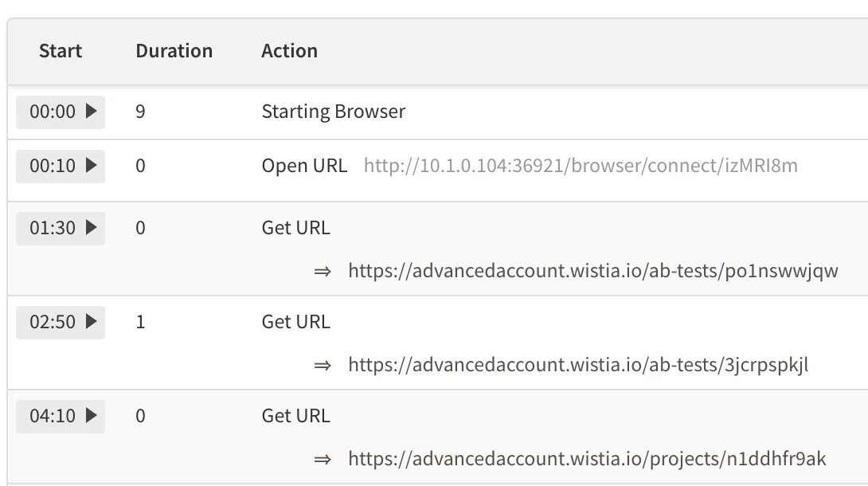Click the arrow before the po1nswwjqw URL
Viewport: 868px width, 486px height.
322,272
